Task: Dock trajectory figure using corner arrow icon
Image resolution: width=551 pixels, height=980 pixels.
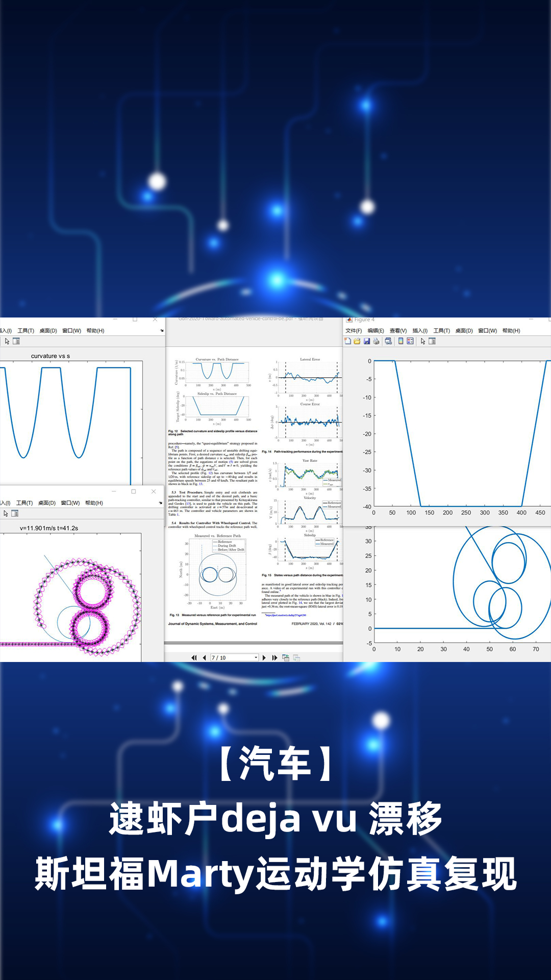Action: pyautogui.click(x=161, y=503)
